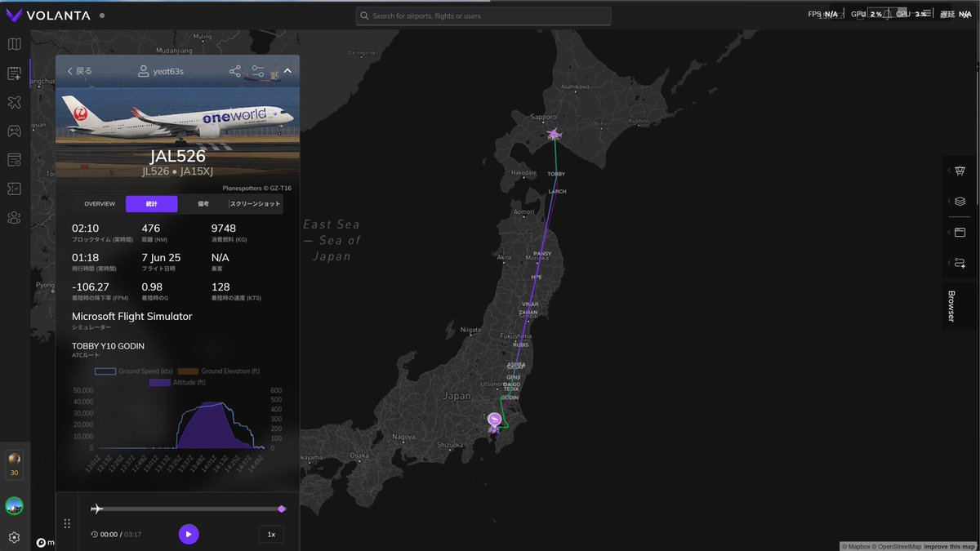980x551 pixels.
Task: Click the replay timeline end marker
Action: coord(282,509)
